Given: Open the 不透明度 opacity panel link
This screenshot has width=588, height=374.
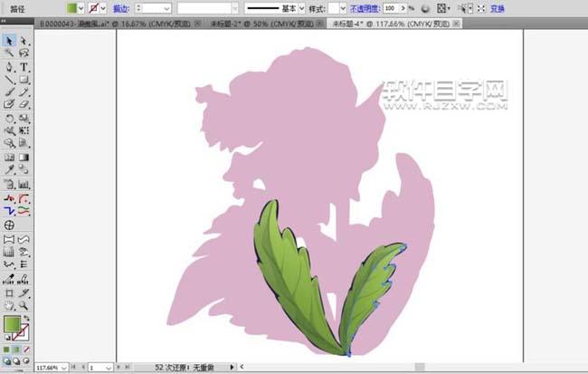Looking at the screenshot, I should [x=365, y=8].
